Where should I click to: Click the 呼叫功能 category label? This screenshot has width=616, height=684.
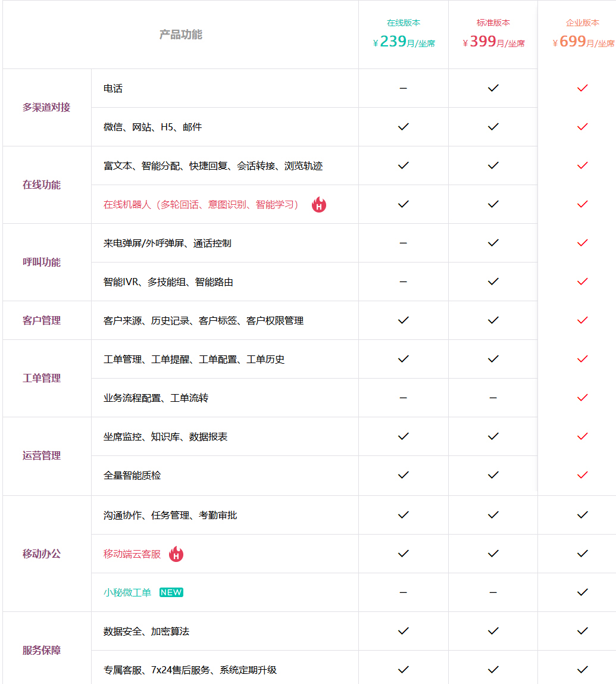coord(42,262)
